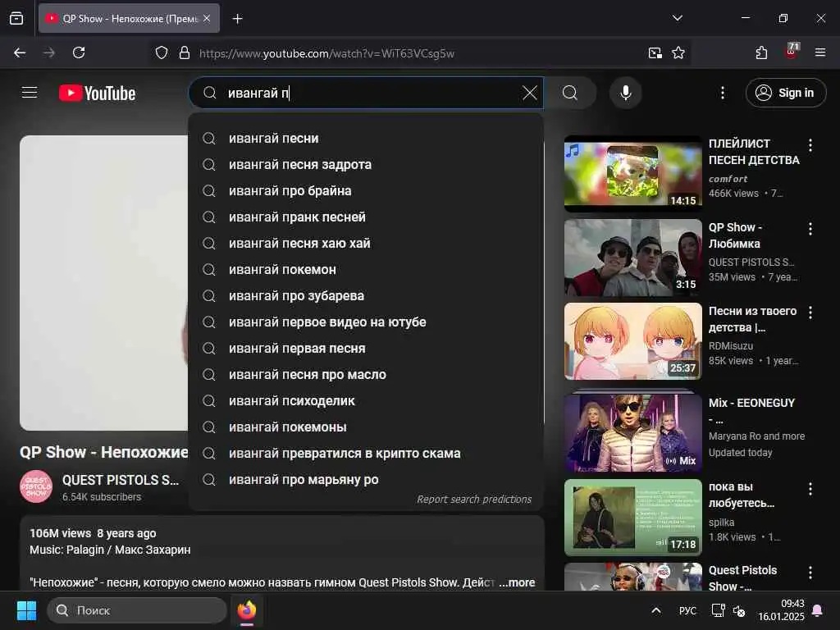Open the Firefox View icon at tab bar left
This screenshot has height=630, width=840.
coord(16,18)
